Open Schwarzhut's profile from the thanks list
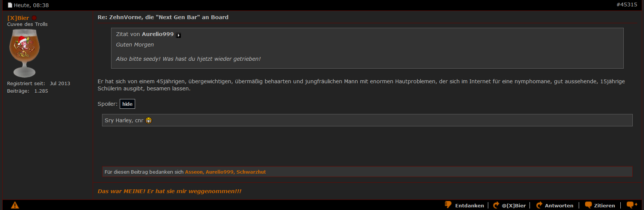The image size is (644, 210). [x=251, y=172]
